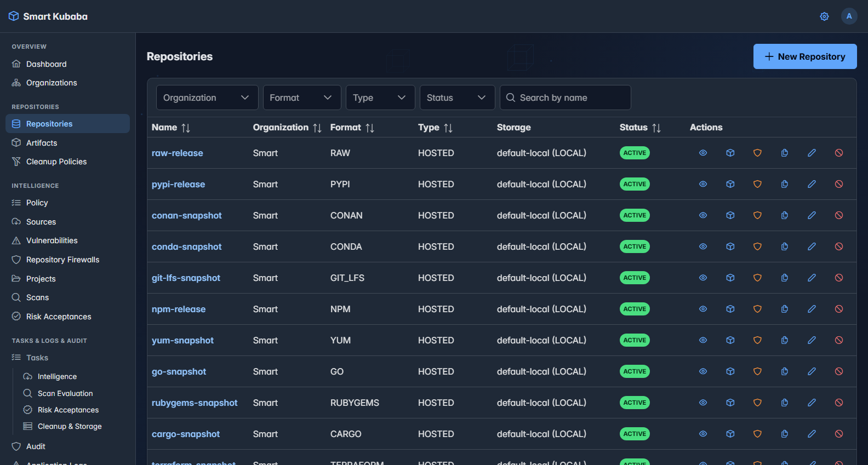
Task: Edit rubygems-snapshot with the pencil icon
Action: pos(812,403)
